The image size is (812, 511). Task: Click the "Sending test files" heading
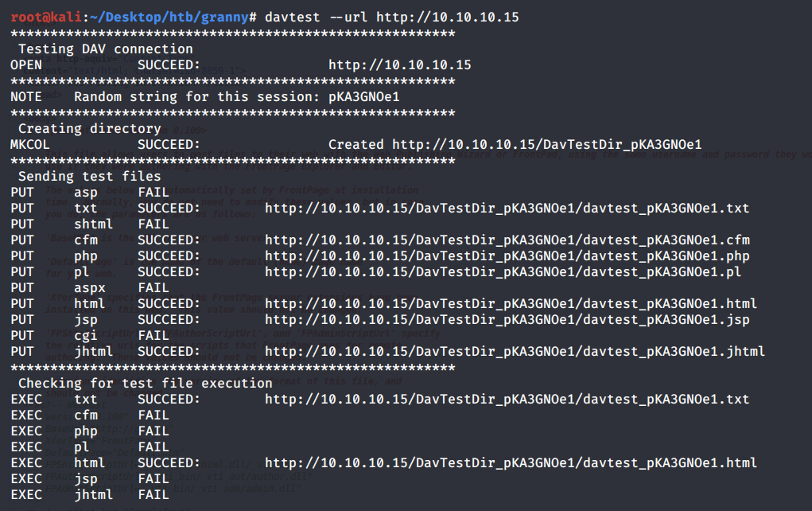coord(89,177)
